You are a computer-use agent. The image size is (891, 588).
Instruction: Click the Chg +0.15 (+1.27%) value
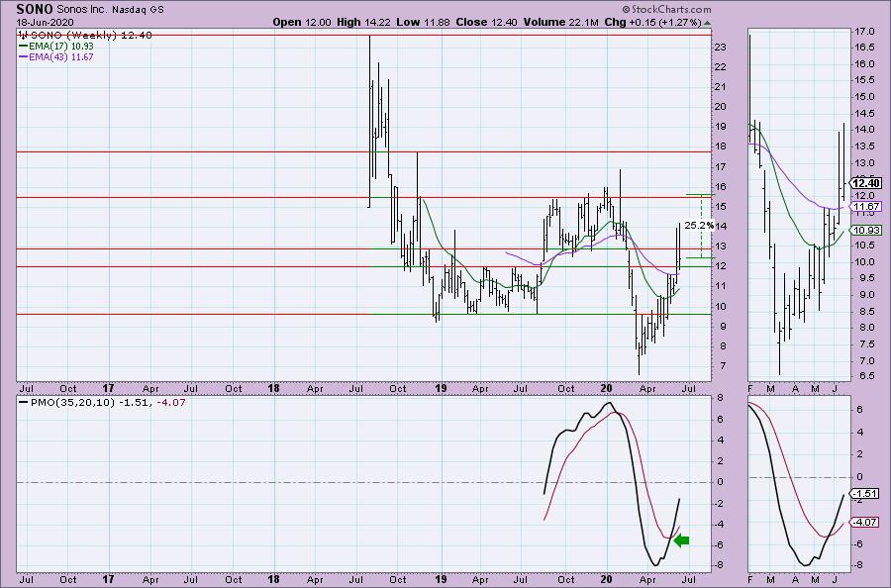pyautogui.click(x=652, y=22)
